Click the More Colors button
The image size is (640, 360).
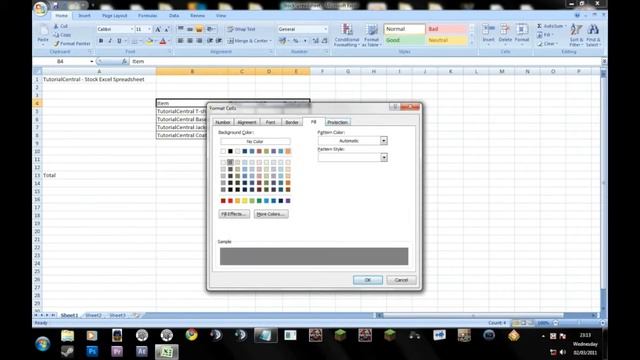pos(271,214)
